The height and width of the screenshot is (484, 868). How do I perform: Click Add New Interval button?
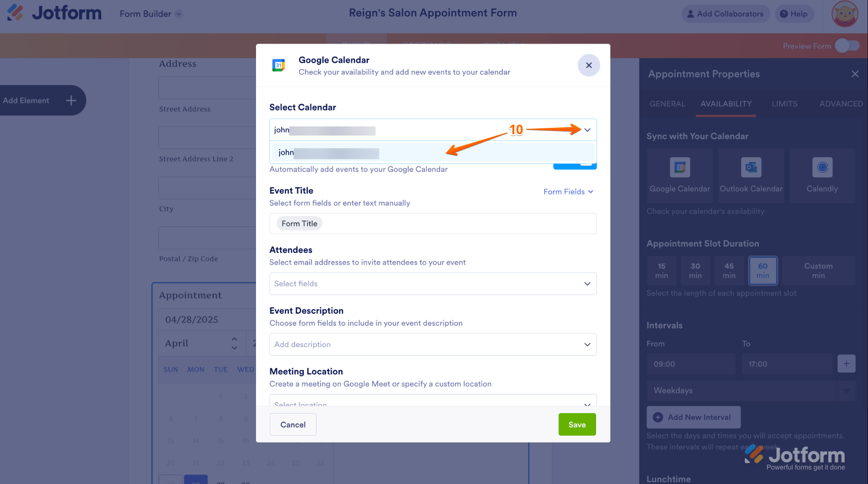click(x=693, y=417)
